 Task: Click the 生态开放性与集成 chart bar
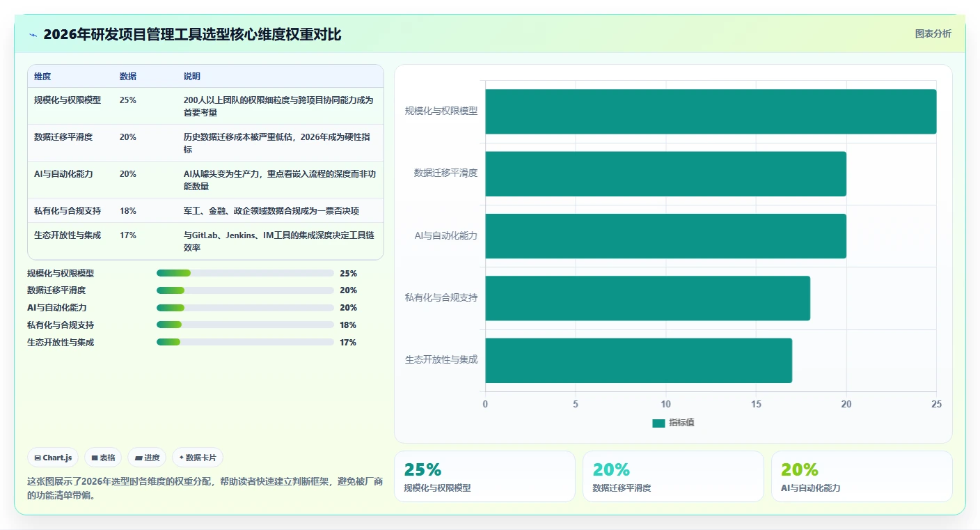click(x=638, y=360)
